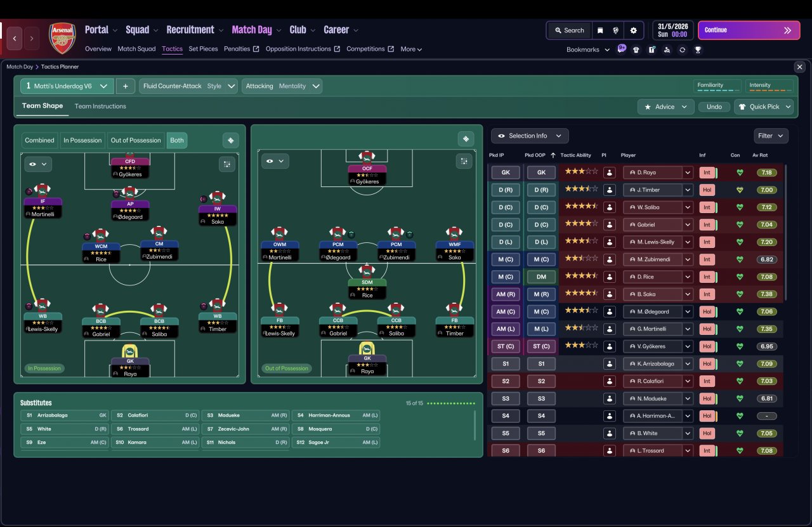Viewport: 812px width, 527px height.
Task: Click tactic-board icon on In Possession pitch
Action: (x=231, y=140)
